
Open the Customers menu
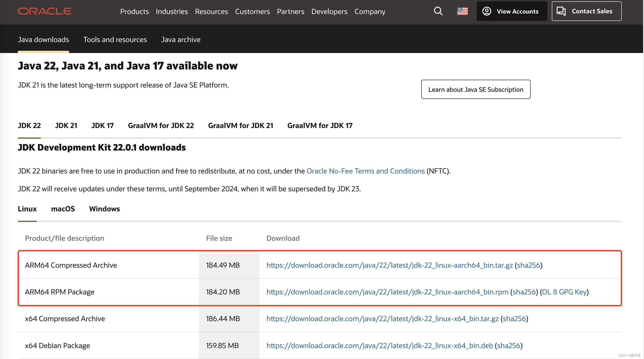point(252,12)
